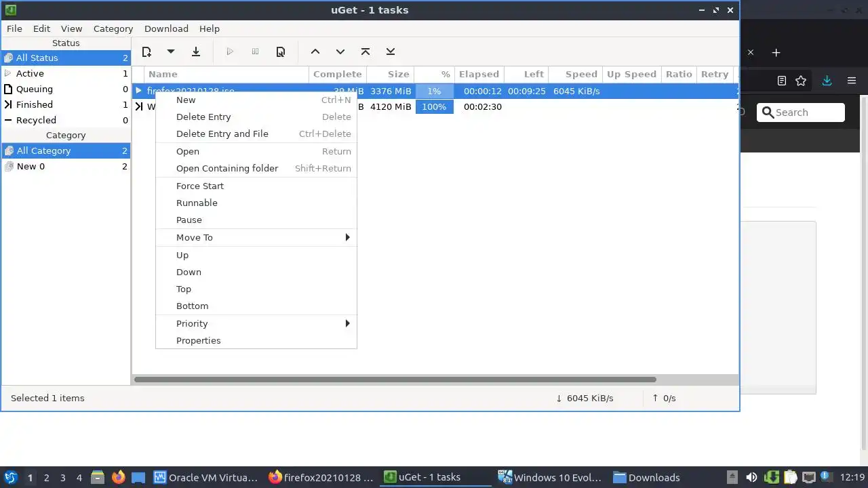
Task: Open Oracle VM VirtualBox taskbar item
Action: pos(207,477)
